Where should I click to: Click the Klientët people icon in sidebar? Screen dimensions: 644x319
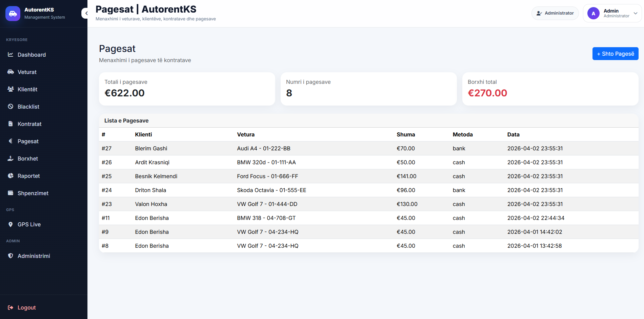tap(11, 89)
